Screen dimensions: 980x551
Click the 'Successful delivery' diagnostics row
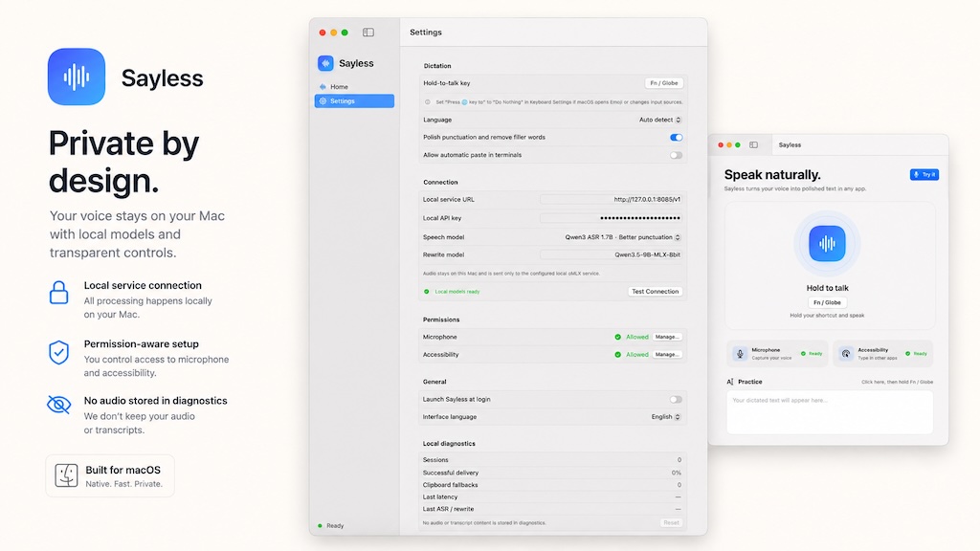[x=552, y=473]
